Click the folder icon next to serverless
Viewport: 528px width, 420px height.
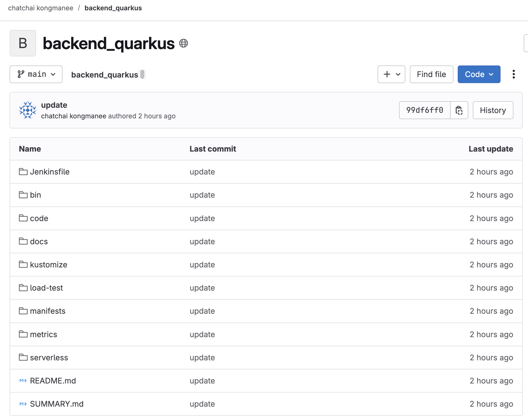coord(23,357)
